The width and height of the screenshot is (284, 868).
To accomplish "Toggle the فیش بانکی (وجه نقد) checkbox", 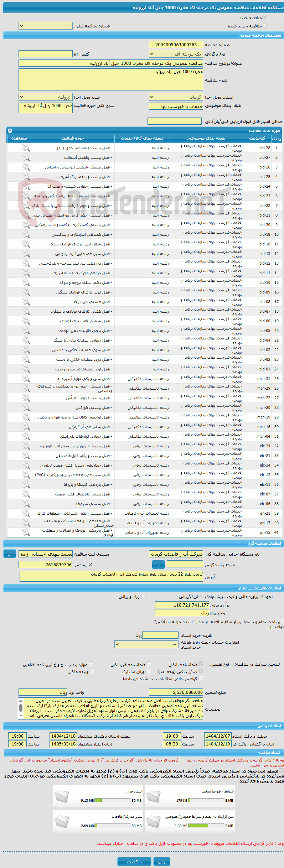I will tap(201, 671).
